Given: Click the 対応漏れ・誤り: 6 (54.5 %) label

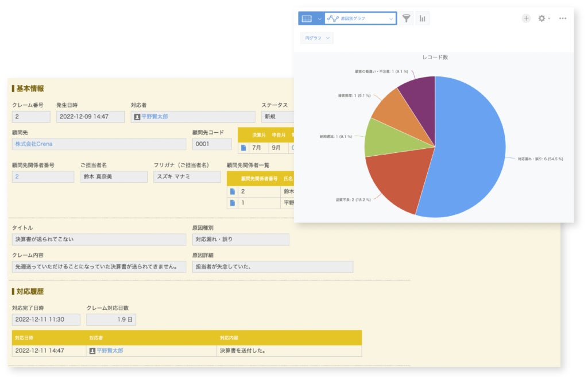Looking at the screenshot, I should click(x=540, y=159).
